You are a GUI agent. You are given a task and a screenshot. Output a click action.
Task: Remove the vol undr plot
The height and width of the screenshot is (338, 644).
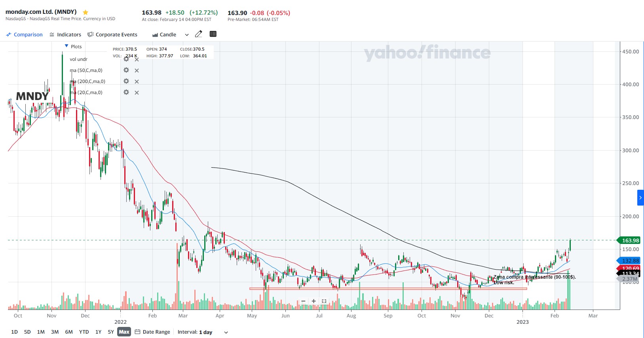tap(137, 59)
